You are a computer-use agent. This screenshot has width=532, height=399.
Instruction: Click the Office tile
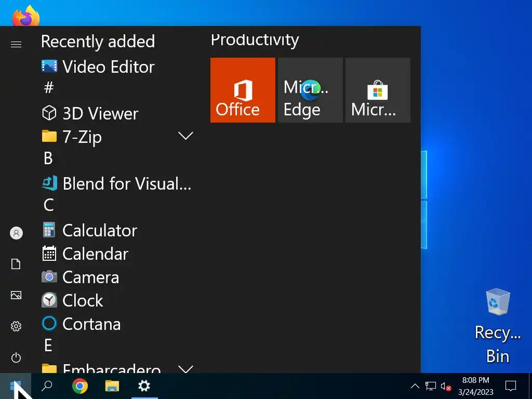(x=243, y=90)
